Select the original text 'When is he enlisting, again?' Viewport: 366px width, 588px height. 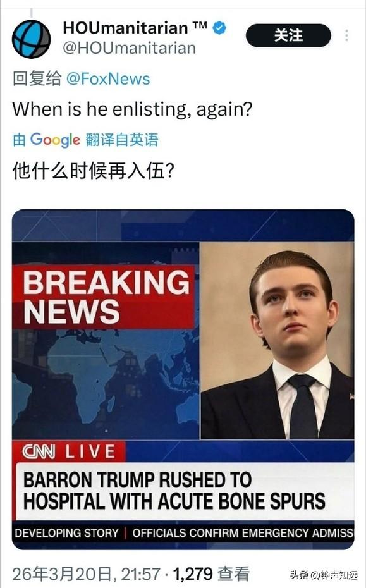coord(132,109)
